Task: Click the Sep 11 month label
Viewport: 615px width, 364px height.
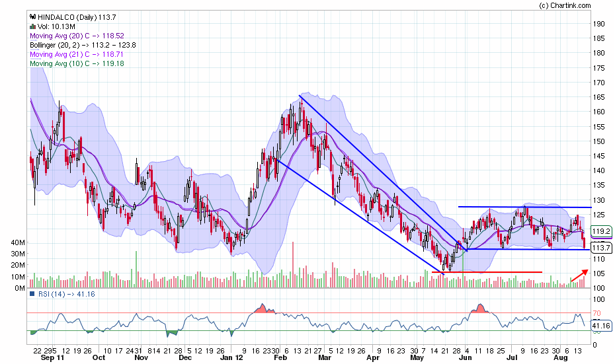Action: click(x=52, y=357)
